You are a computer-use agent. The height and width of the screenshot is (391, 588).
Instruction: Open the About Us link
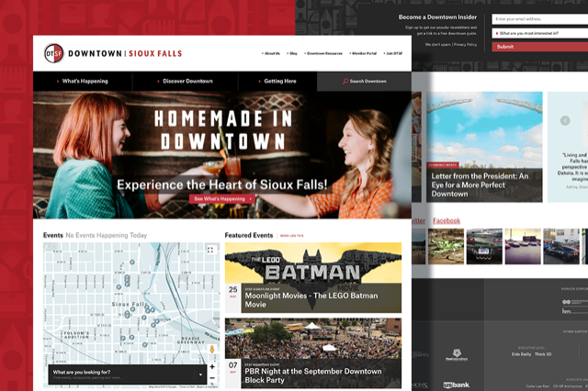[271, 53]
